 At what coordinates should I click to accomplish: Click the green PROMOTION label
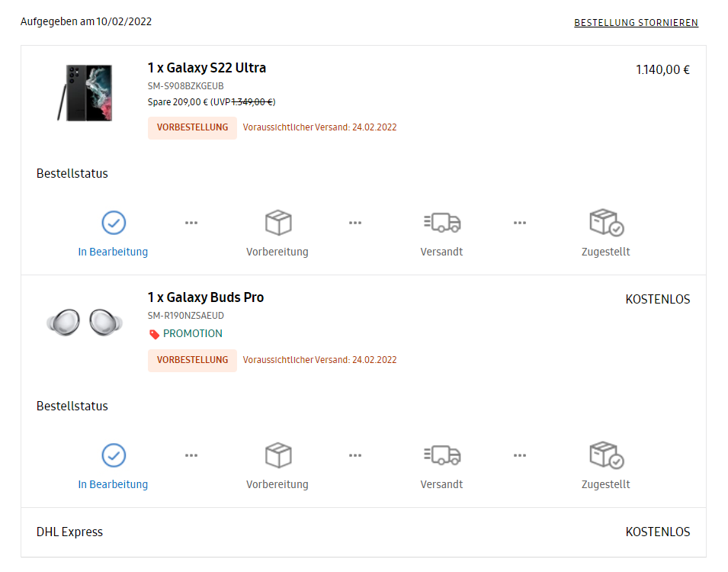click(193, 333)
